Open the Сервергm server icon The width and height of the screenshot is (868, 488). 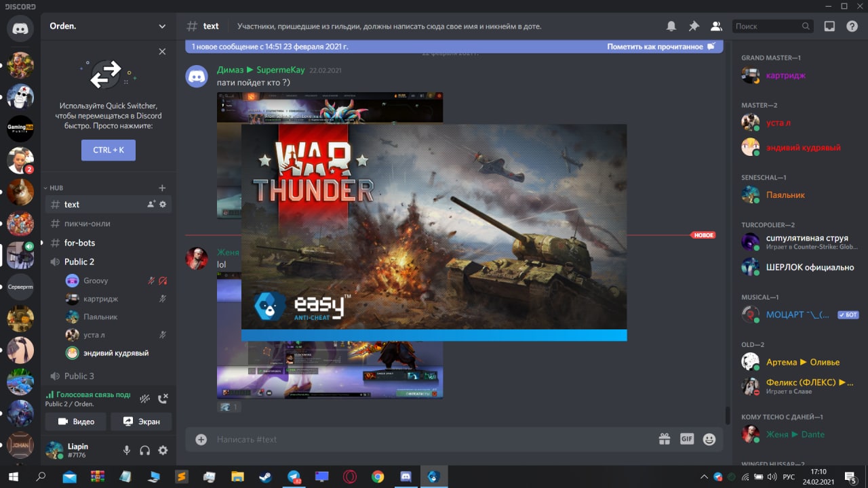(x=20, y=287)
